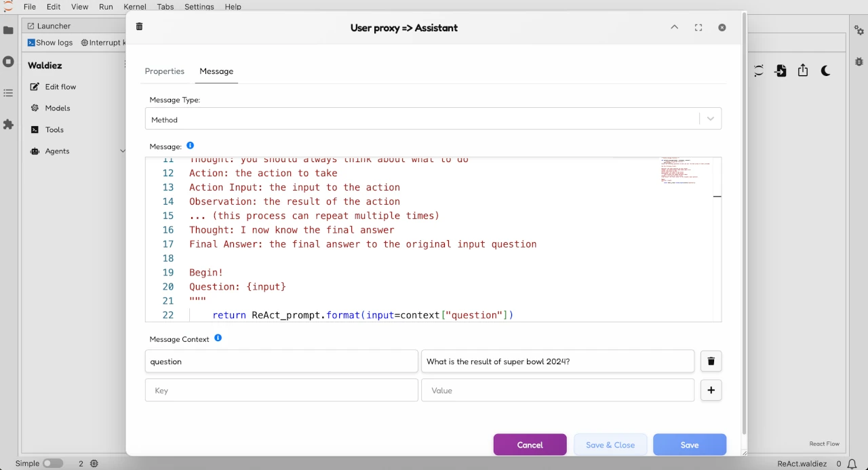This screenshot has width=868, height=470.
Task: Open the Kernel menu
Action: (136, 7)
